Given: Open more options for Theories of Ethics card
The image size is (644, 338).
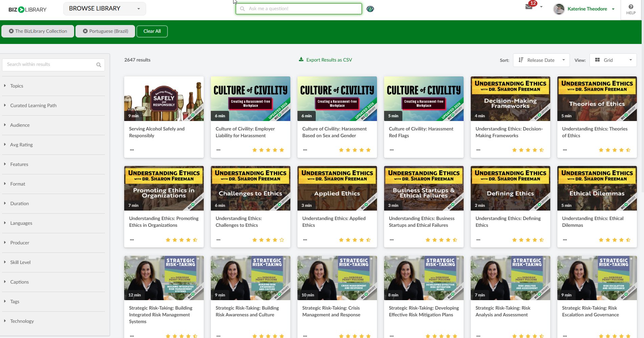Looking at the screenshot, I should coord(565,150).
